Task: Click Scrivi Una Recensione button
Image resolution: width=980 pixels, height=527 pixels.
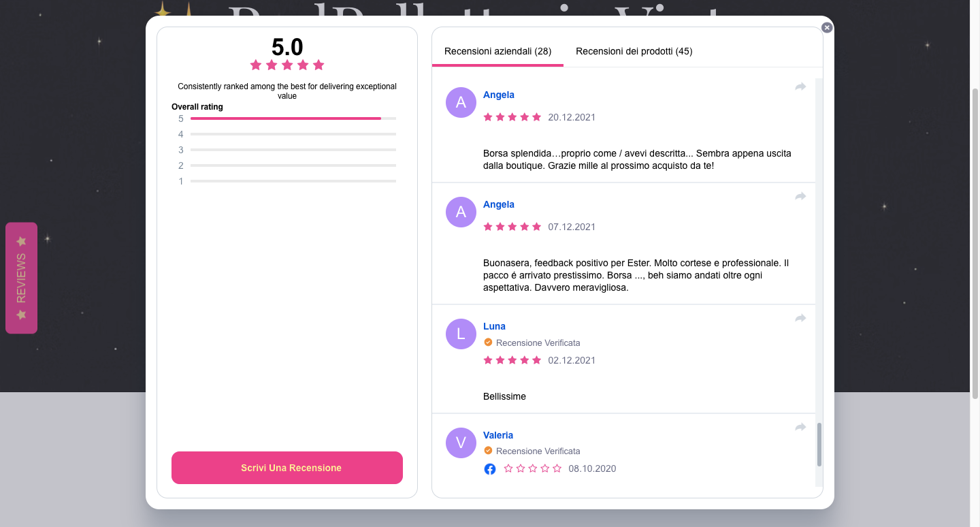Action: click(287, 468)
